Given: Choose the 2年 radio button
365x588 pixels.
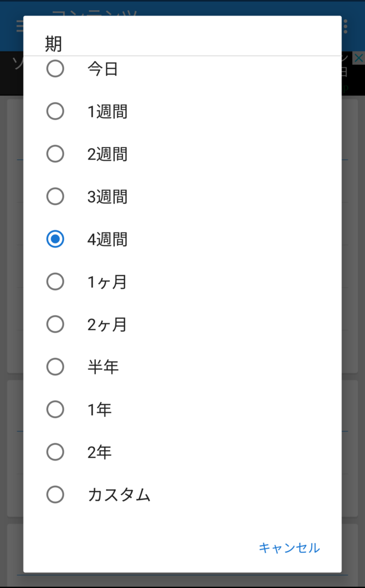Looking at the screenshot, I should point(56,452).
